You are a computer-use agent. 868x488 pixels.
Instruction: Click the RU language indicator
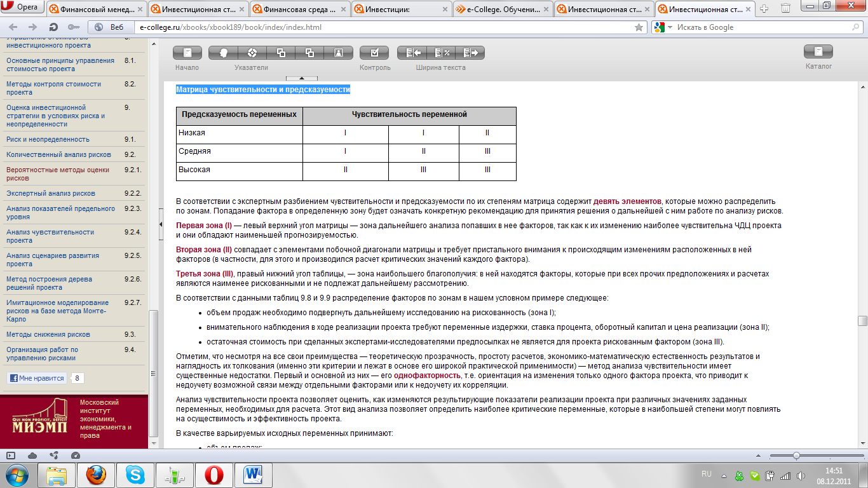[707, 475]
